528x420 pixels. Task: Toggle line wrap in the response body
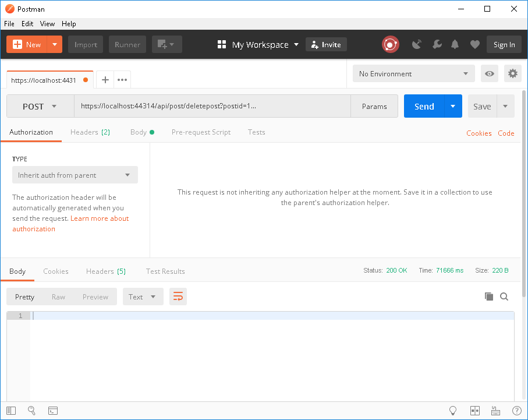tap(178, 297)
